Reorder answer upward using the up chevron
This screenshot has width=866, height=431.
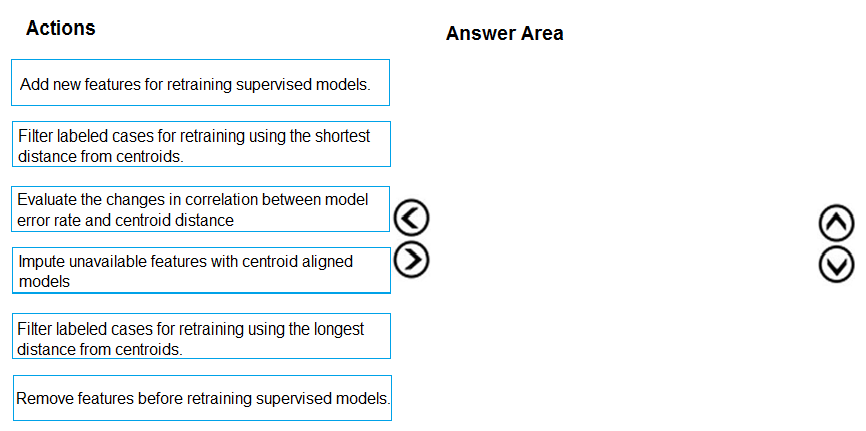point(837,223)
